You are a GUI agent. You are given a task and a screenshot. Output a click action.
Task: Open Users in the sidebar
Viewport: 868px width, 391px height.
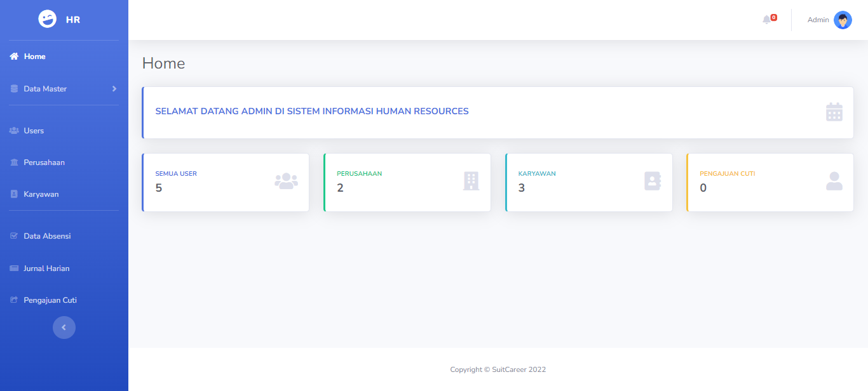point(34,131)
